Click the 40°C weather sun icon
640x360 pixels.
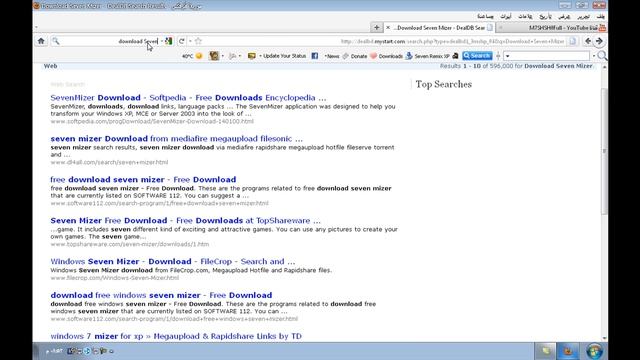point(199,56)
